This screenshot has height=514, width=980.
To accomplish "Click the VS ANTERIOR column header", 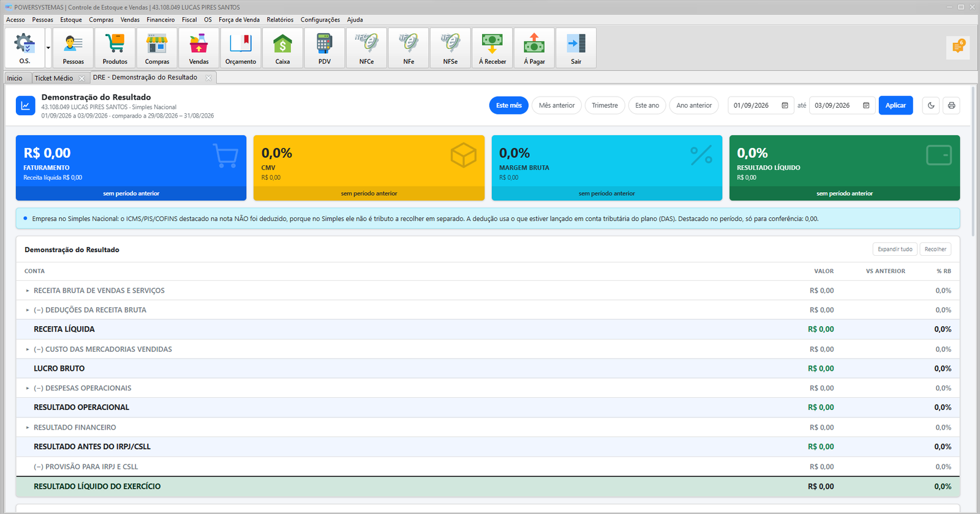I will coord(885,271).
